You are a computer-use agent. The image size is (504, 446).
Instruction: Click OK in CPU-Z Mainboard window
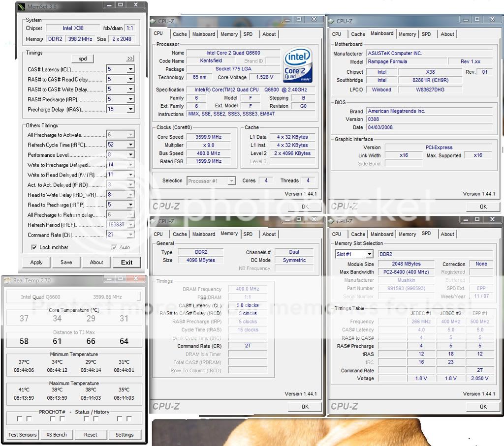click(483, 207)
